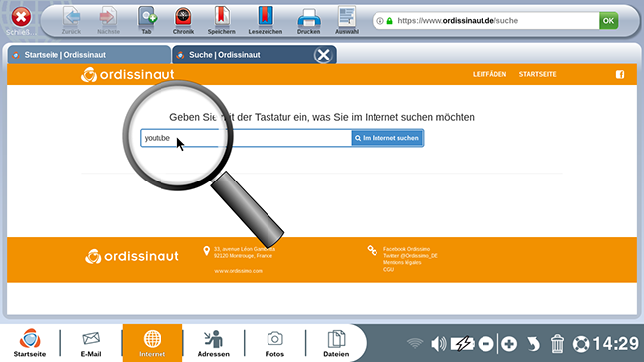Click the Drucken printer icon
Image resolution: width=644 pixels, height=362 pixels.
[x=309, y=20]
